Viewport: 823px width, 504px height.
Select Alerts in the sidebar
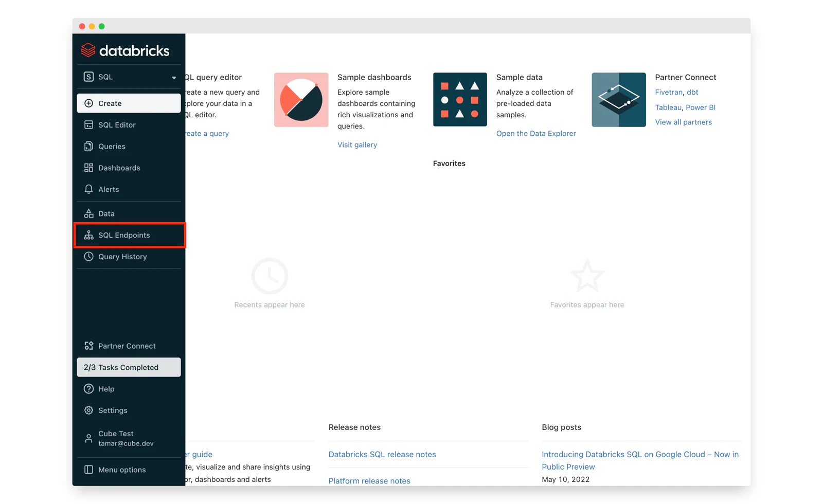(109, 189)
